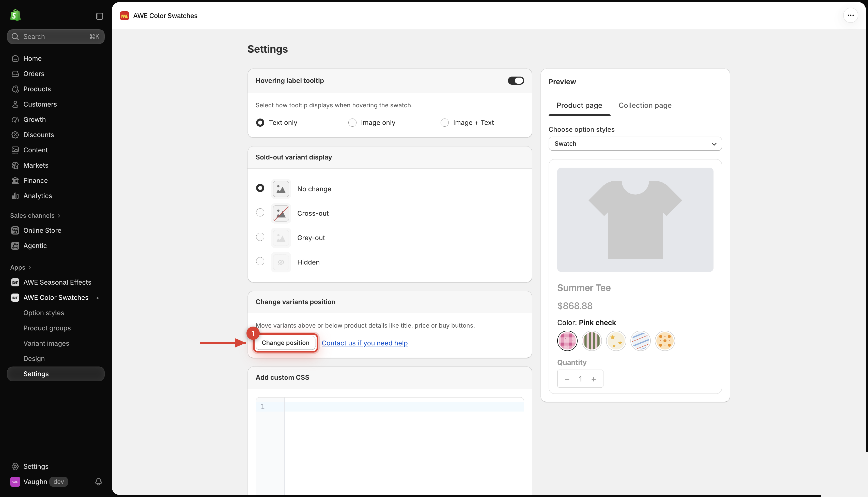Open Online Store sales channel
The height and width of the screenshot is (497, 868).
click(x=56, y=230)
